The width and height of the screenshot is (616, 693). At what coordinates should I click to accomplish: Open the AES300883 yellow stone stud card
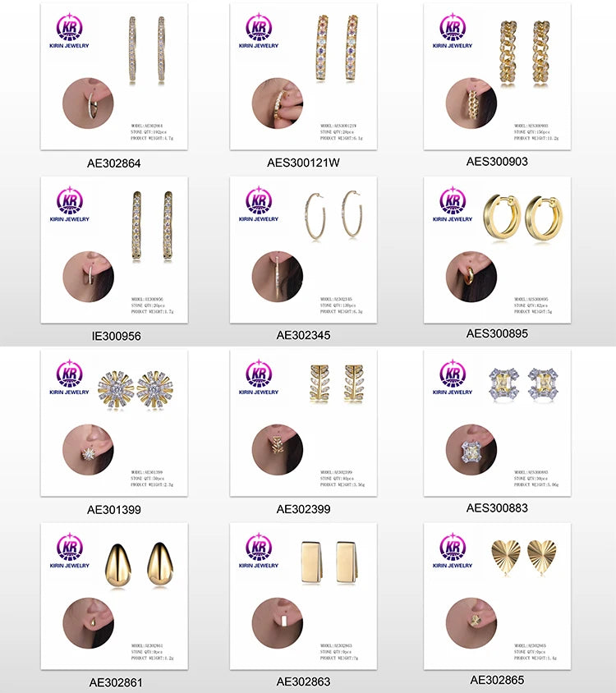[497, 424]
